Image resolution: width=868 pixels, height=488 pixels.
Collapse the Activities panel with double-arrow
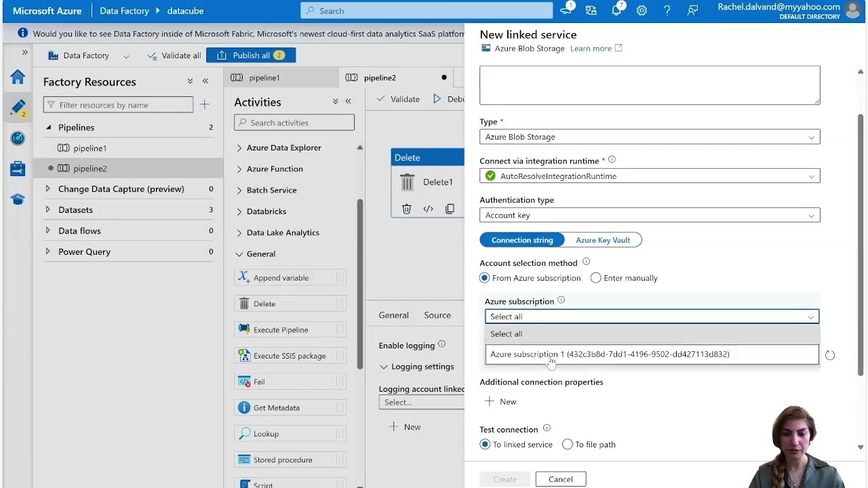coord(348,102)
